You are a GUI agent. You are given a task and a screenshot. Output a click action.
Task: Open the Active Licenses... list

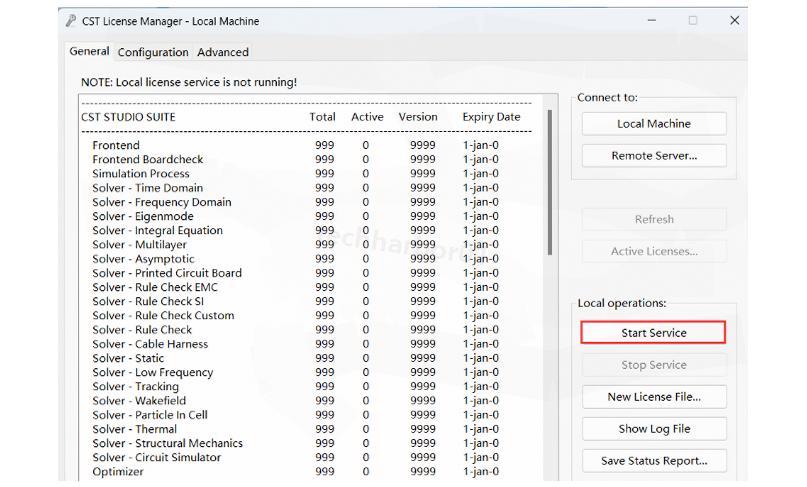653,252
